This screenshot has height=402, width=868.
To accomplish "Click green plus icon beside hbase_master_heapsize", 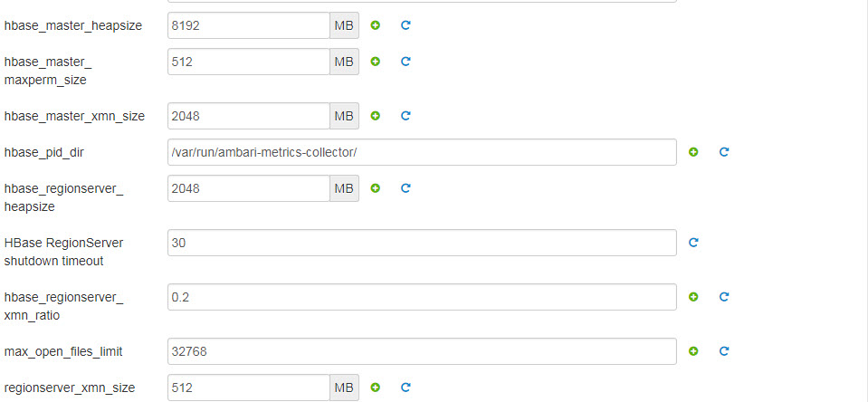I will [x=376, y=25].
